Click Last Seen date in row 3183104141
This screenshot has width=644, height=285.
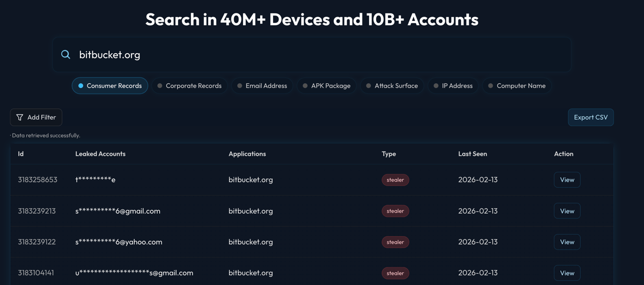(x=478, y=273)
